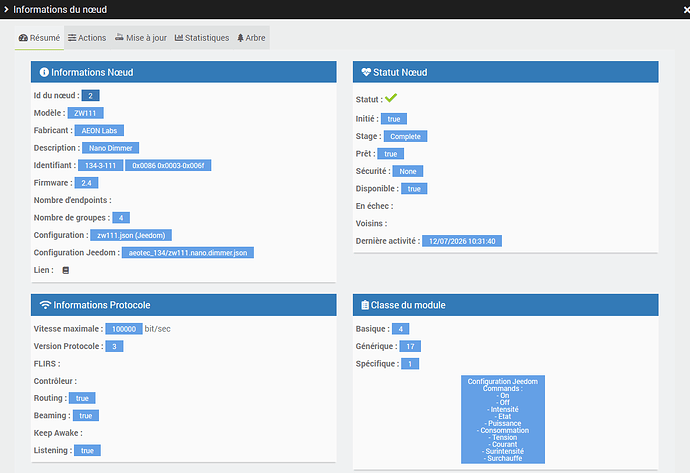Click the Sécurité value None
The image size is (690, 473).
pos(408,171)
